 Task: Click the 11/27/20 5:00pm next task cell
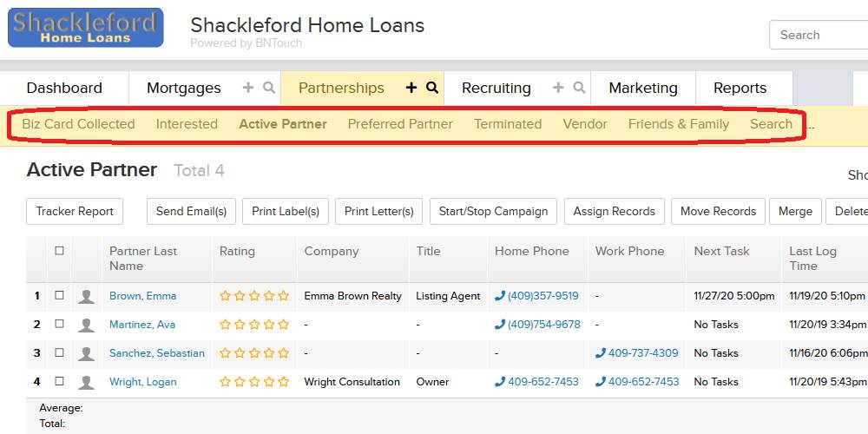[734, 296]
